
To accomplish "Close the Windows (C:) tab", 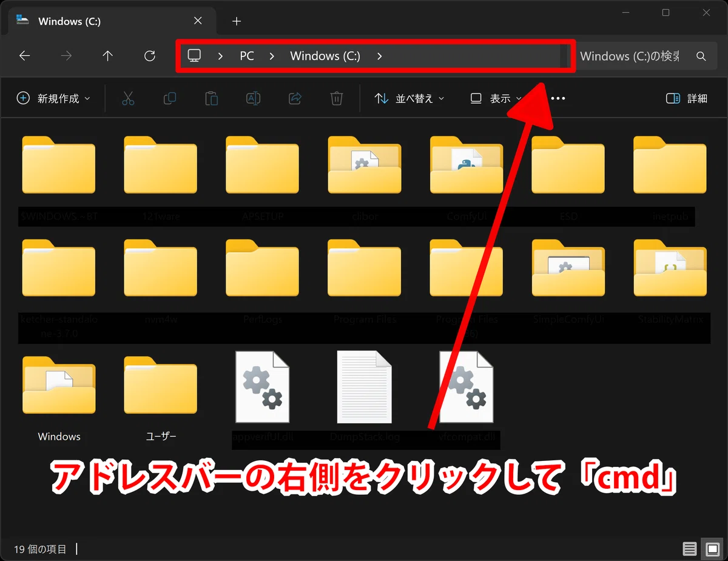I will [198, 21].
